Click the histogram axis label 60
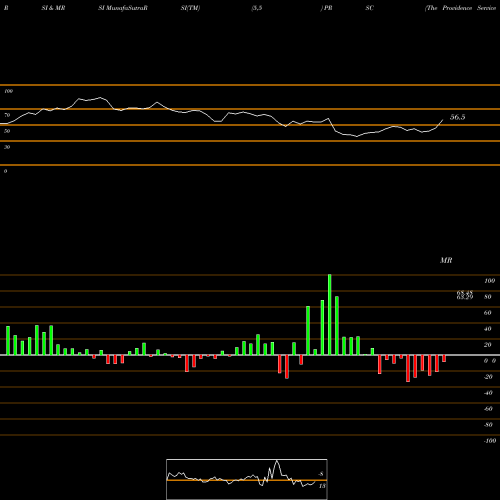The width and height of the screenshot is (500, 500). tap(488, 313)
